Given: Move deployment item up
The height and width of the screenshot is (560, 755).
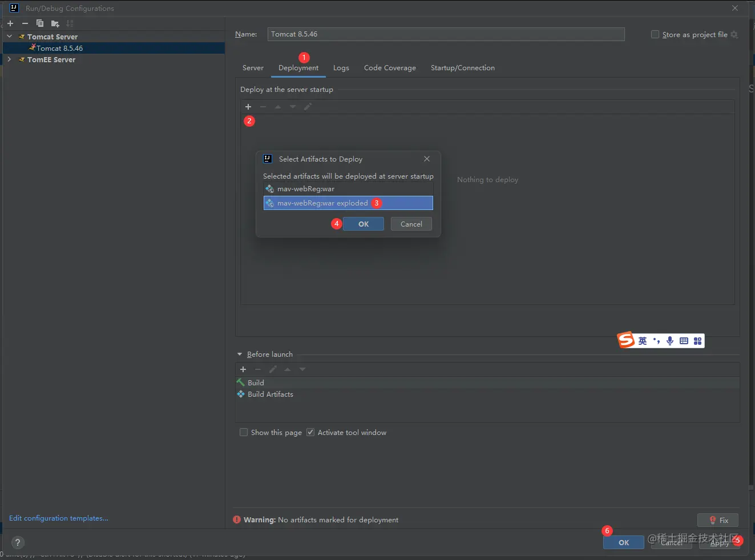Looking at the screenshot, I should click(x=278, y=107).
